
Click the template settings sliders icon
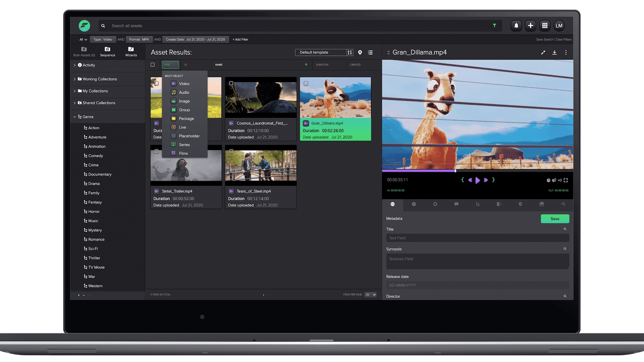350,52
